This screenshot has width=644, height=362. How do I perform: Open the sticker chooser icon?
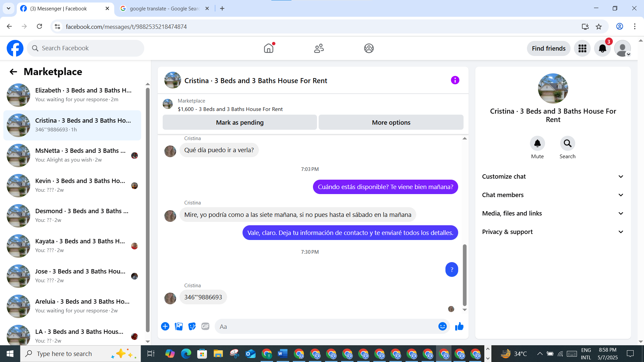coord(192,326)
